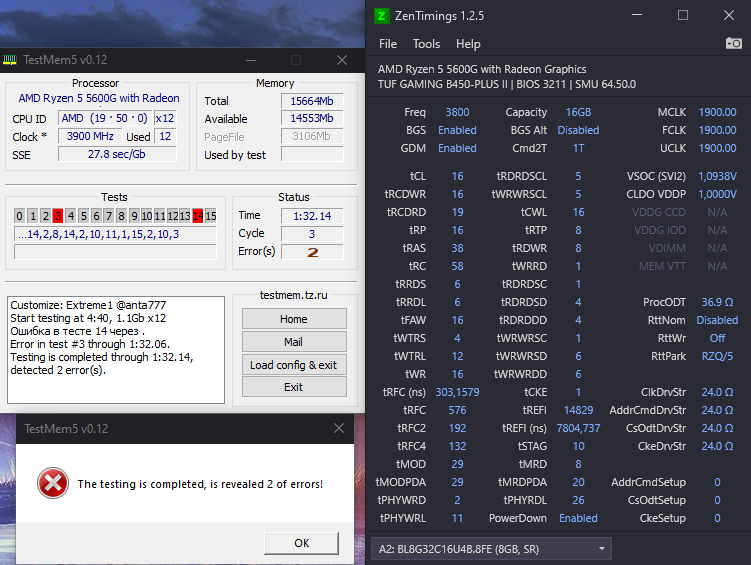This screenshot has height=565, width=751.
Task: Click the tRAS 38 value
Action: pyautogui.click(x=457, y=248)
